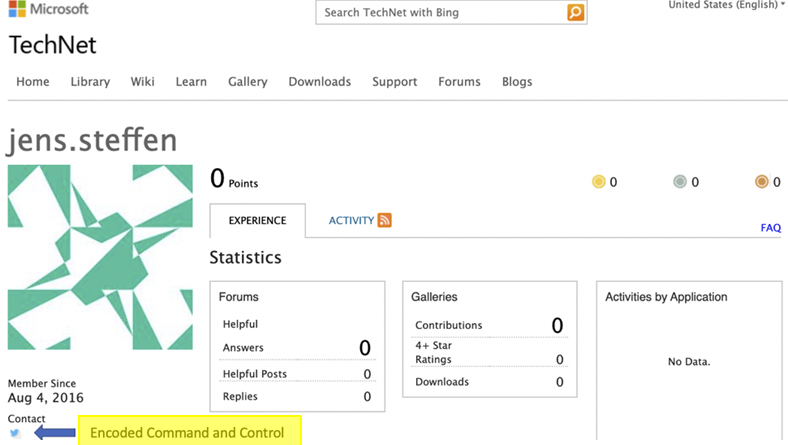The image size is (788, 445).
Task: Select the EXPERIENCE tab
Action: (257, 220)
